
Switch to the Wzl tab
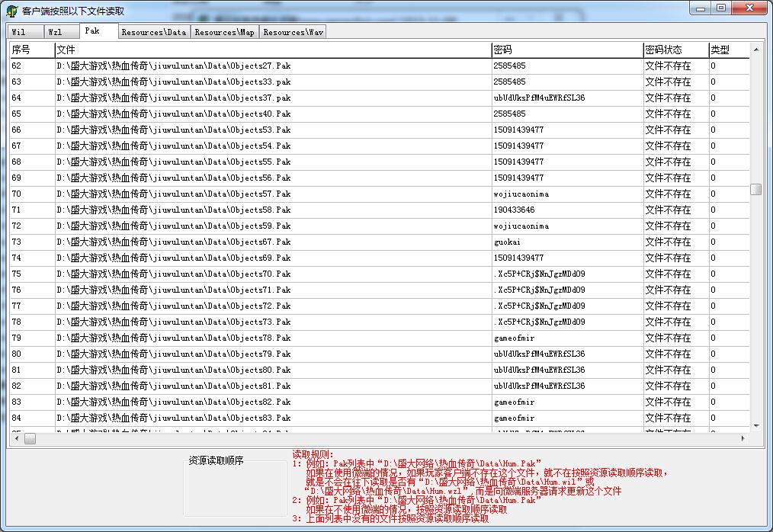click(62, 32)
